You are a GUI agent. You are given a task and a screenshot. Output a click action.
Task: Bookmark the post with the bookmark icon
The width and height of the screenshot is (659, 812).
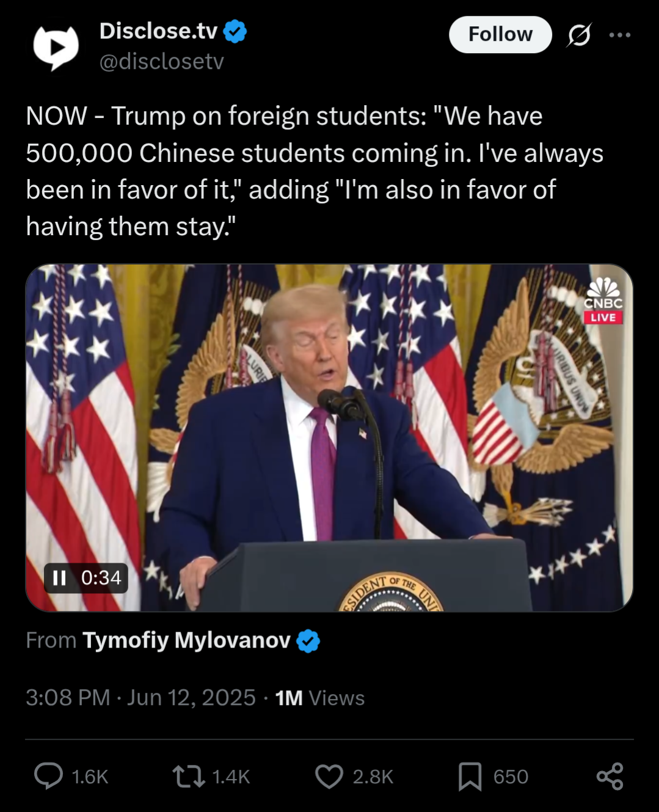click(470, 777)
